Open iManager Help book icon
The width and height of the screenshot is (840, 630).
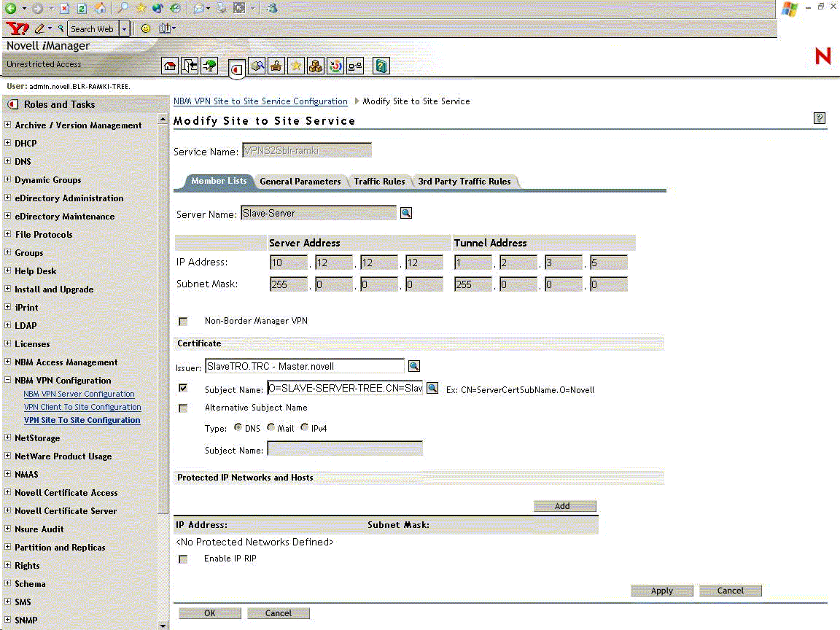(x=381, y=66)
